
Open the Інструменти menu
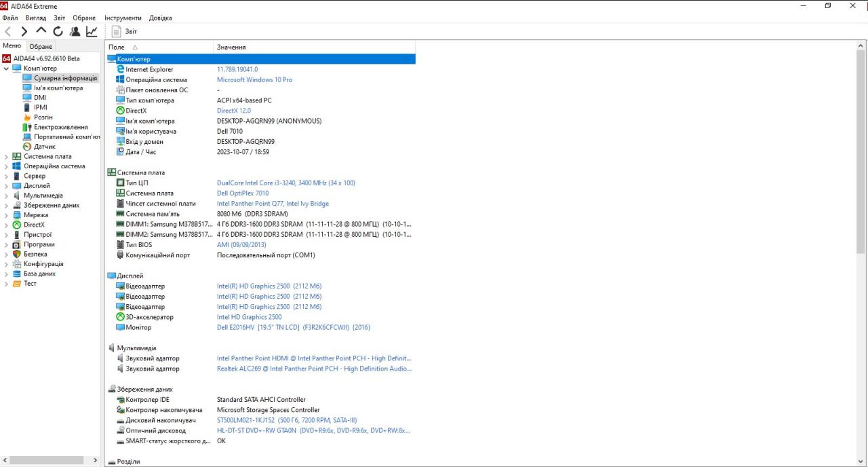(123, 18)
